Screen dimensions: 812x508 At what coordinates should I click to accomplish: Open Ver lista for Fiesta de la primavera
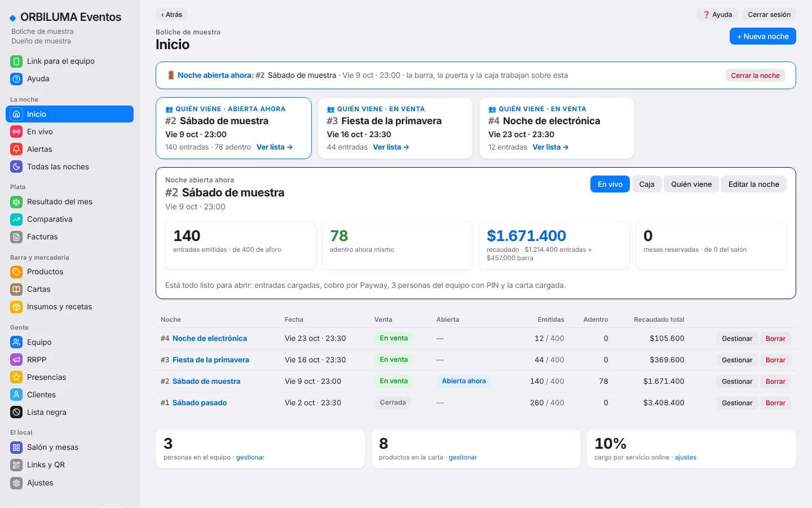coord(391,147)
